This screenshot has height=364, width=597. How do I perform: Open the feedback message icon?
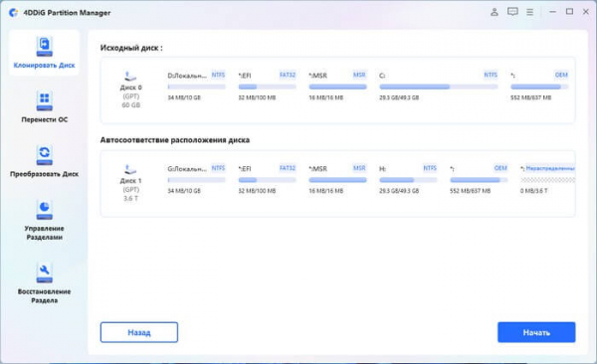pyautogui.click(x=512, y=12)
